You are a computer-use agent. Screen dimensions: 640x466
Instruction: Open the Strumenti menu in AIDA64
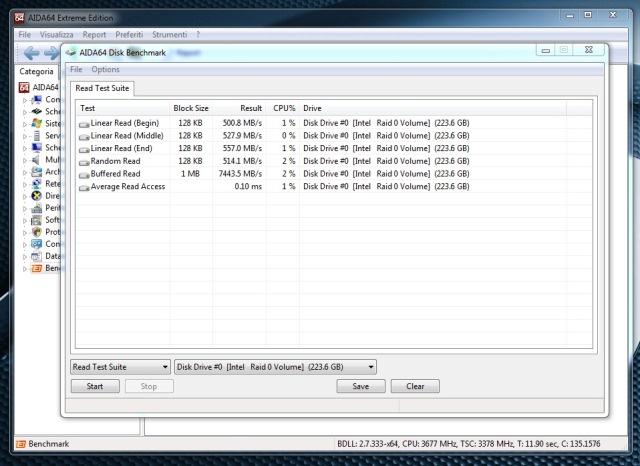(169, 35)
